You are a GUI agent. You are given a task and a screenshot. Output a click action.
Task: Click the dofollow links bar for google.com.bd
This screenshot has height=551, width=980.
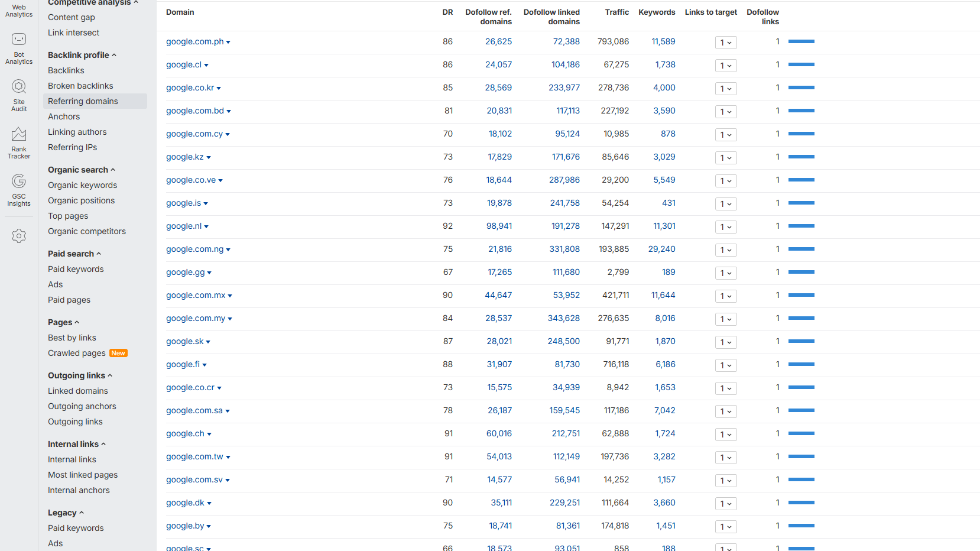(801, 111)
